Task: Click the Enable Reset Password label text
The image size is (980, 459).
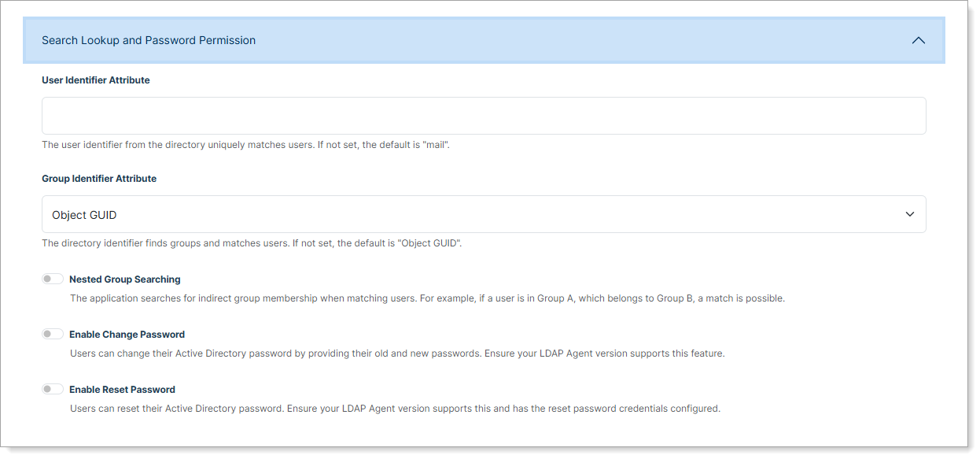Action: click(x=122, y=390)
